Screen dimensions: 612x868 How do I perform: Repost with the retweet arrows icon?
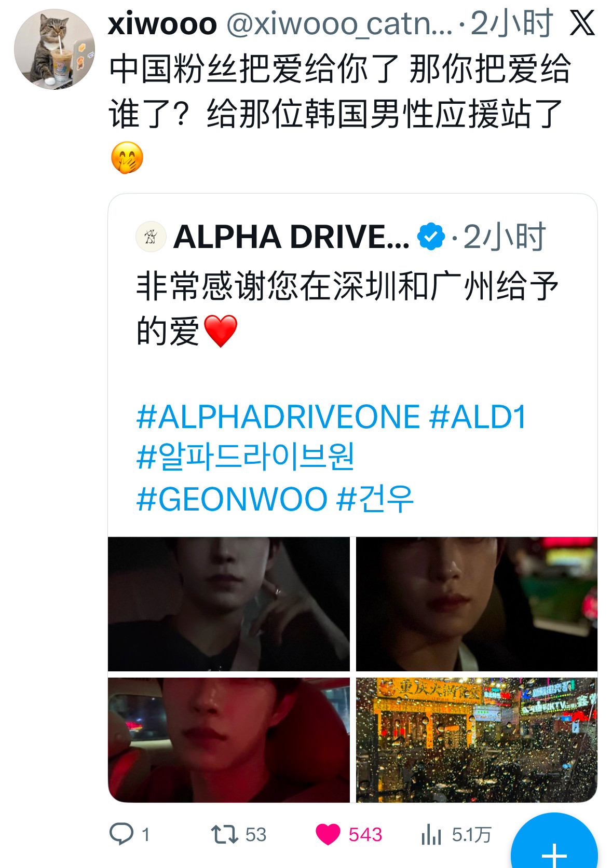pos(224,834)
